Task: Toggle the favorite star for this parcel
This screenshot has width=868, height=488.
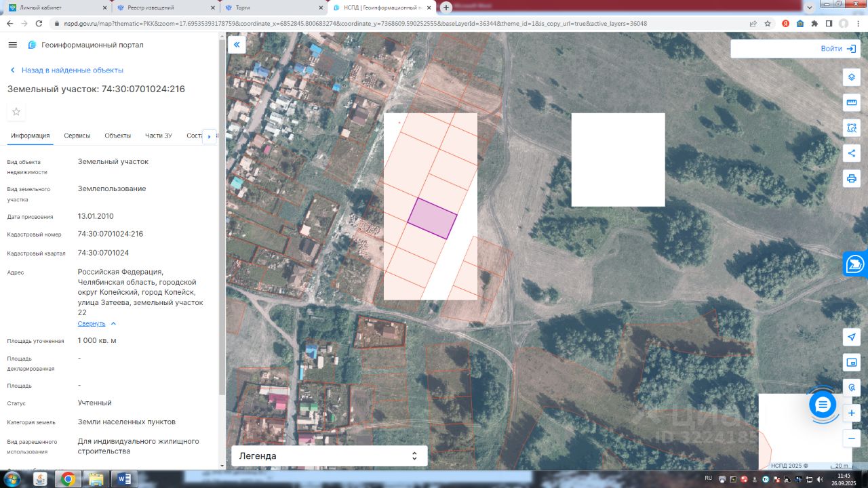Action: click(x=16, y=112)
